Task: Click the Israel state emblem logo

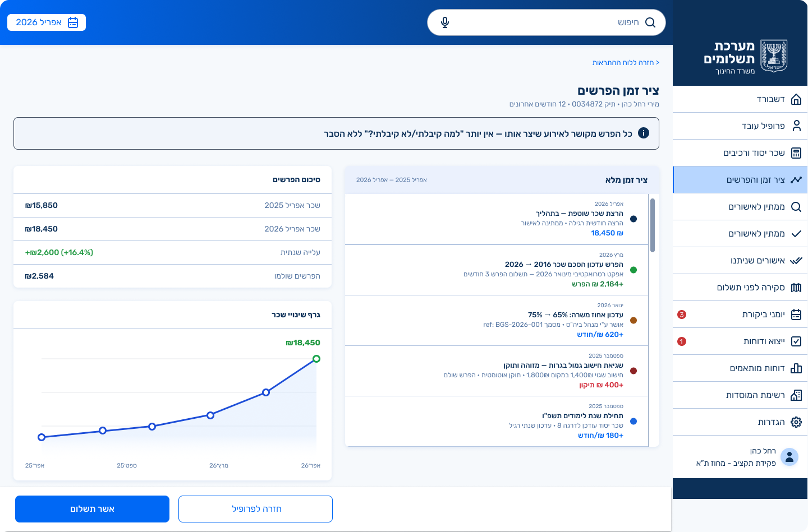Action: point(774,55)
